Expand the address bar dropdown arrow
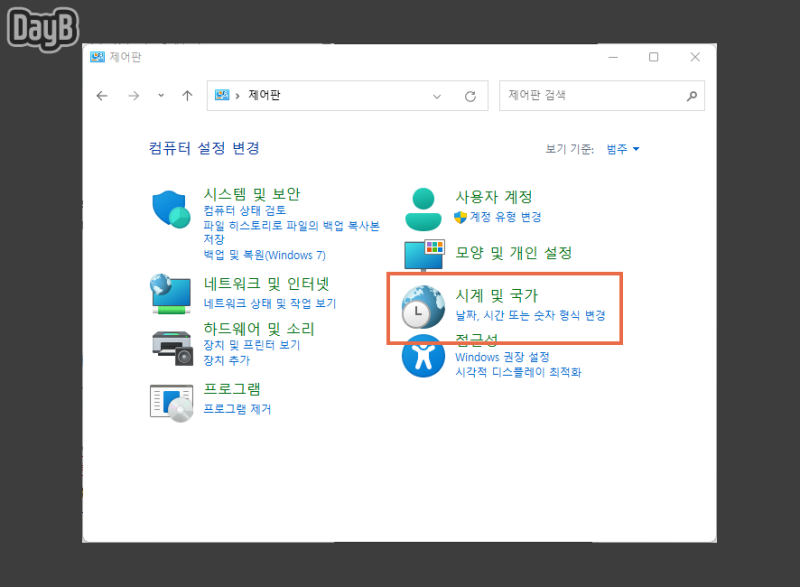 437,96
